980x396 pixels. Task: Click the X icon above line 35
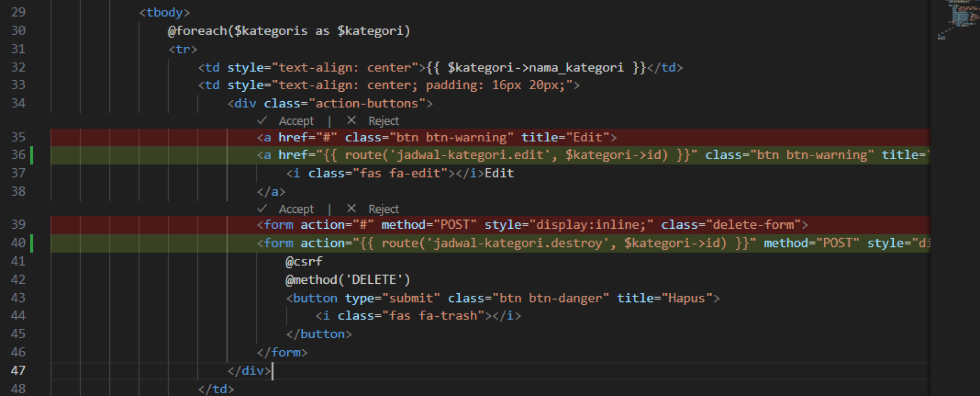pyautogui.click(x=352, y=120)
